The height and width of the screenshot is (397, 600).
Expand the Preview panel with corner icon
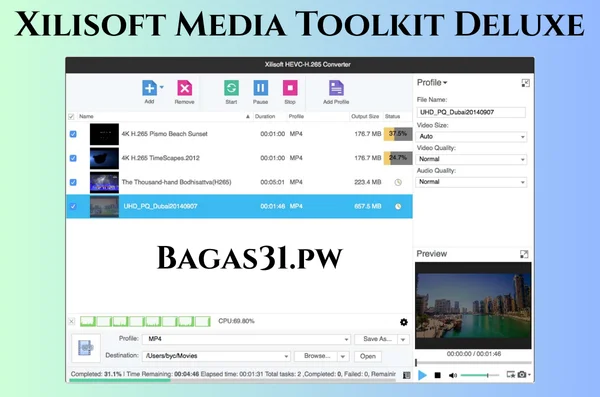click(524, 254)
